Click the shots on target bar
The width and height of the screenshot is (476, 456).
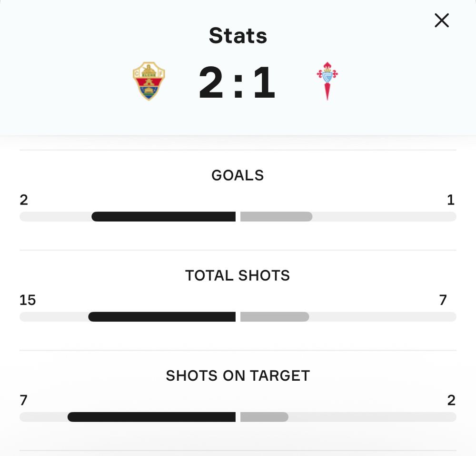tap(238, 417)
